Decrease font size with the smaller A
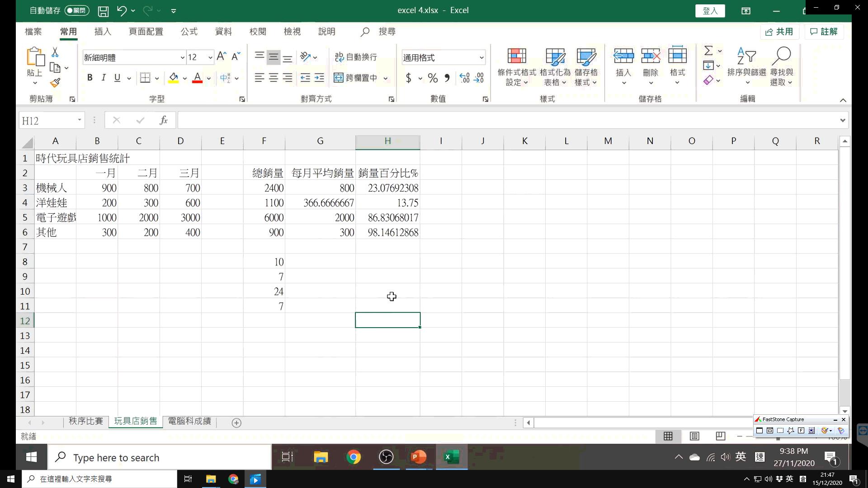868x488 pixels. pyautogui.click(x=236, y=56)
